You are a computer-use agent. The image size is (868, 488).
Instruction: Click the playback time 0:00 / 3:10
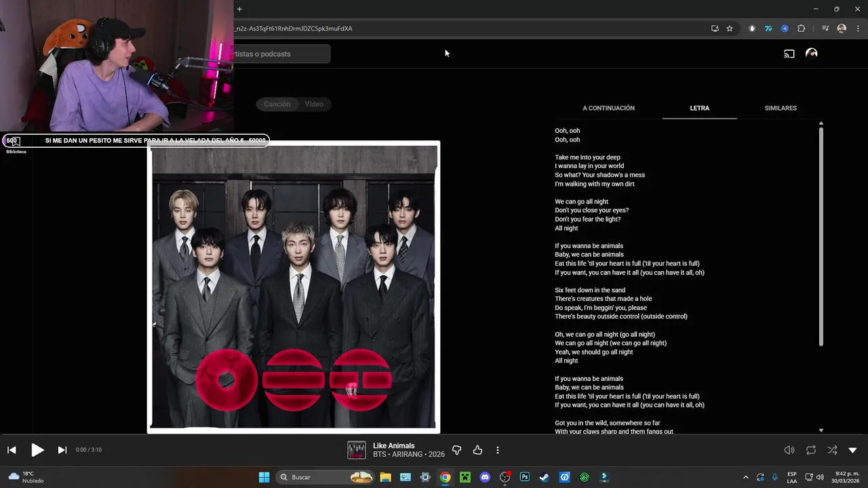point(89,450)
